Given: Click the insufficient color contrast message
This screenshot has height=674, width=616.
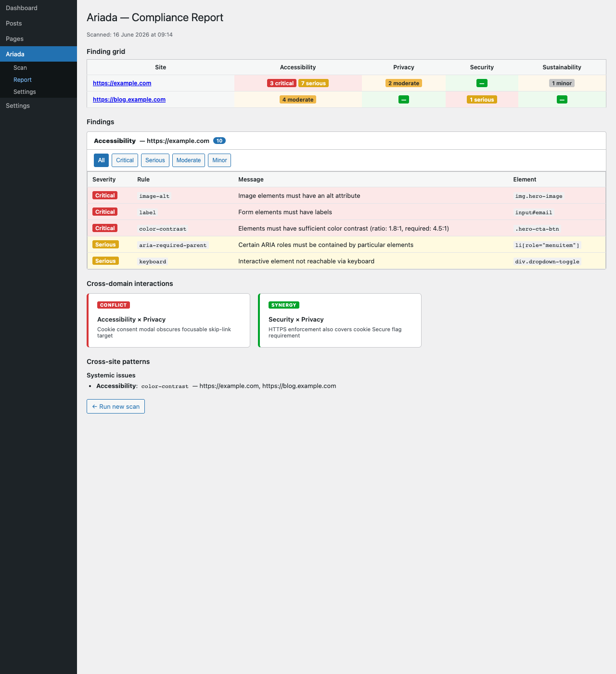Looking at the screenshot, I should 344,229.
